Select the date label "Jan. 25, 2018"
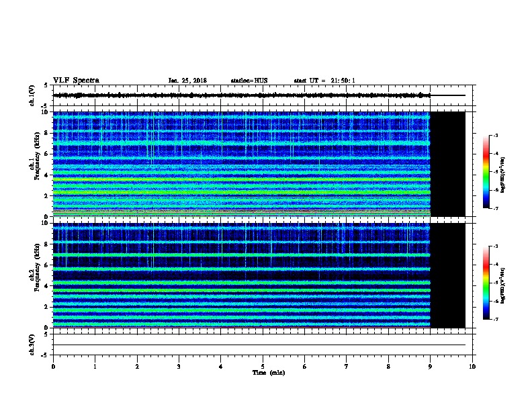The width and height of the screenshot is (532, 411). pos(187,81)
